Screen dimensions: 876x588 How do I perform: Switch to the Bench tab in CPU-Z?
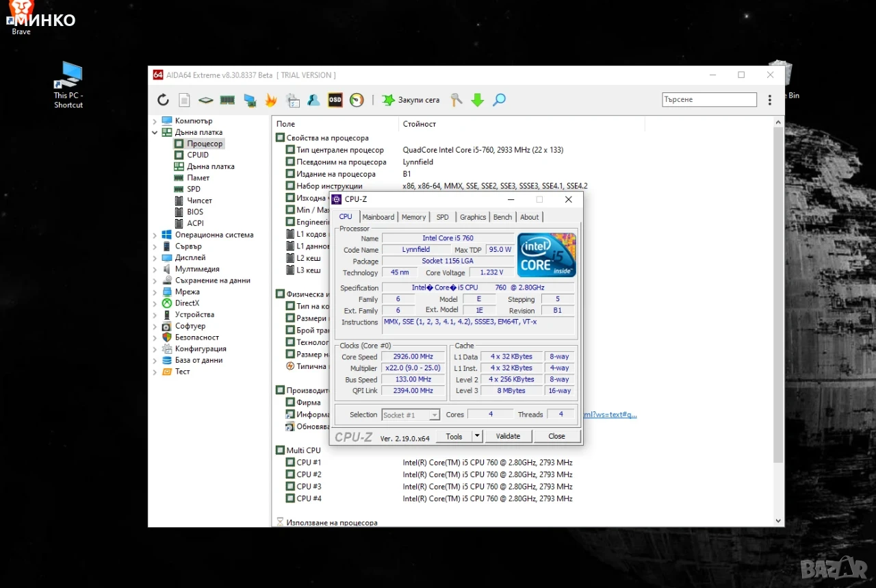pyautogui.click(x=502, y=217)
